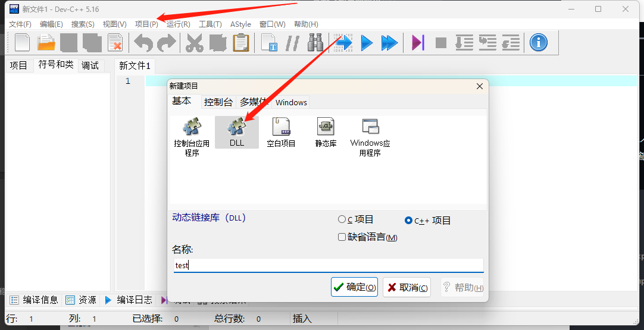Select the 空白项目 template icon
The height and width of the screenshot is (330, 644).
(x=281, y=128)
